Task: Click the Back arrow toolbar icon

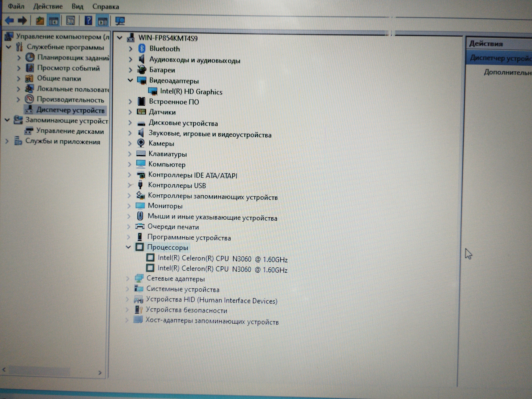Action: (x=9, y=21)
